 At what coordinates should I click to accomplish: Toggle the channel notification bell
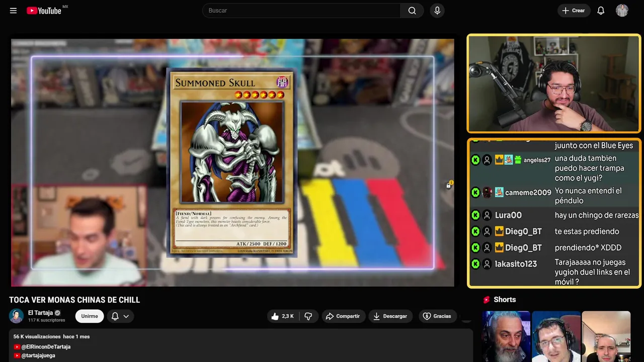click(x=115, y=316)
